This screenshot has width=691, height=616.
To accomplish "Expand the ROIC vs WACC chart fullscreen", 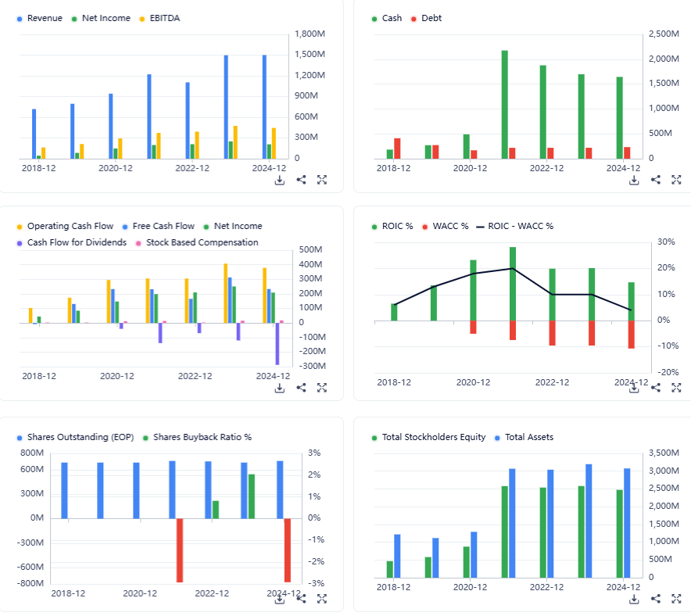I will pyautogui.click(x=676, y=388).
